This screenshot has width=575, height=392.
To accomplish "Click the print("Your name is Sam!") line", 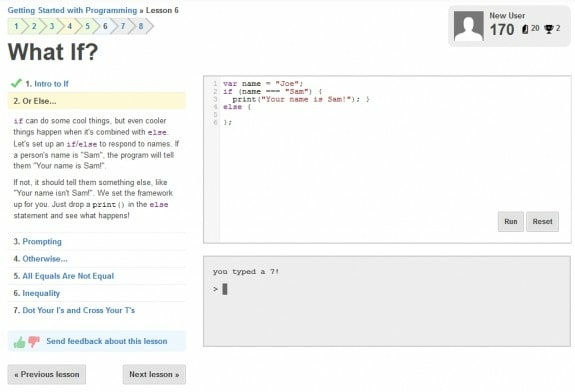I will (301, 99).
